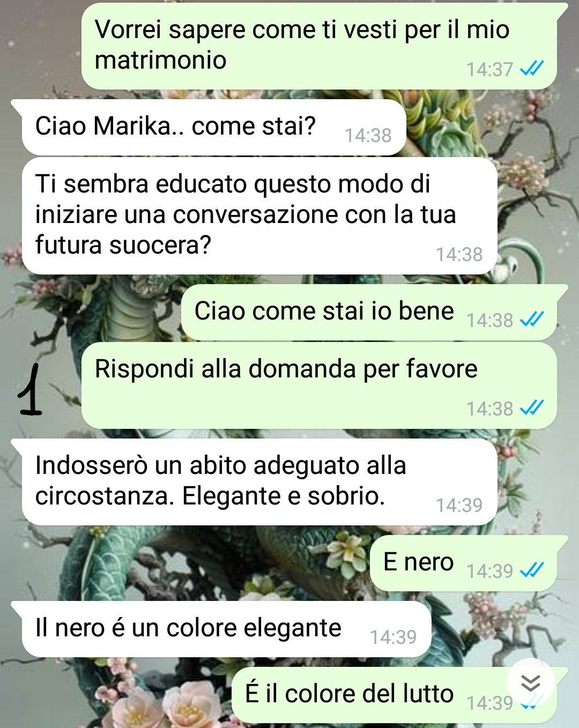Tap the handwritten number 1 annotation
579x728 pixels.
click(x=30, y=390)
